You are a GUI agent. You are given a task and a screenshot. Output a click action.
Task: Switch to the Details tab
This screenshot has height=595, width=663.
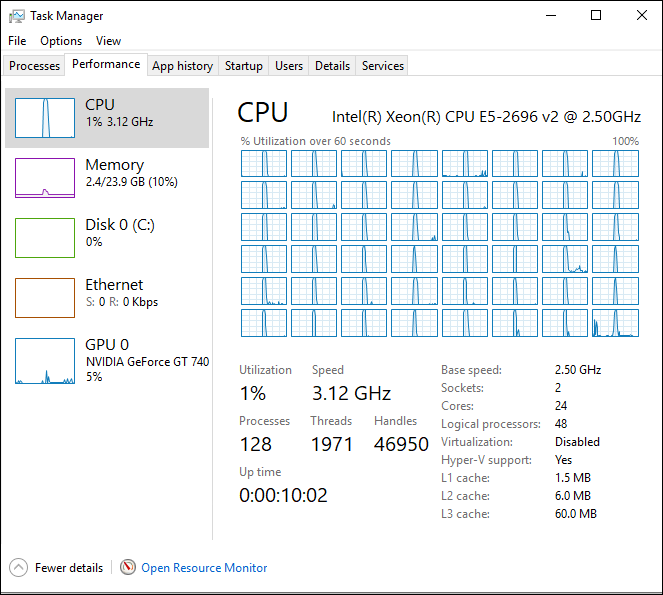(x=332, y=66)
